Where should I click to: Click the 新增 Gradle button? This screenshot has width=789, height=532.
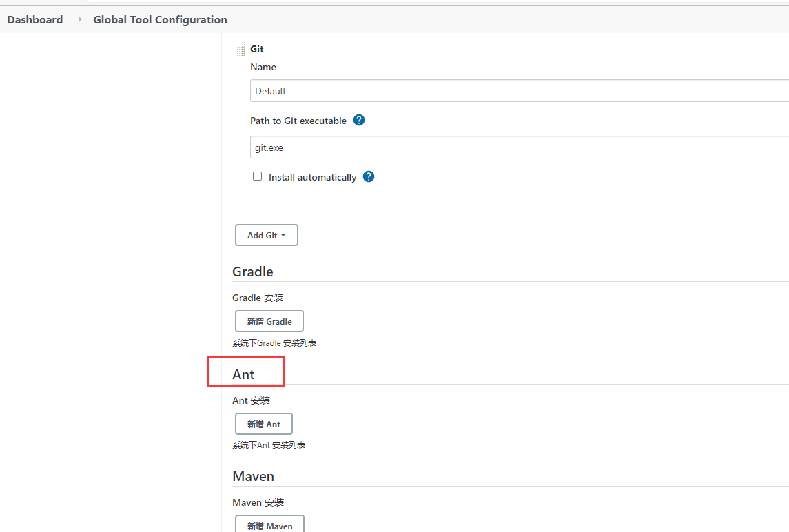[269, 320]
